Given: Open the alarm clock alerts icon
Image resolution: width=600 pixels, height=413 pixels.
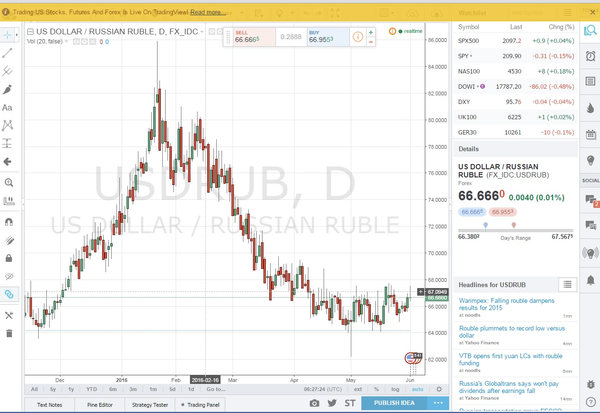Looking at the screenshot, I should click(590, 56).
